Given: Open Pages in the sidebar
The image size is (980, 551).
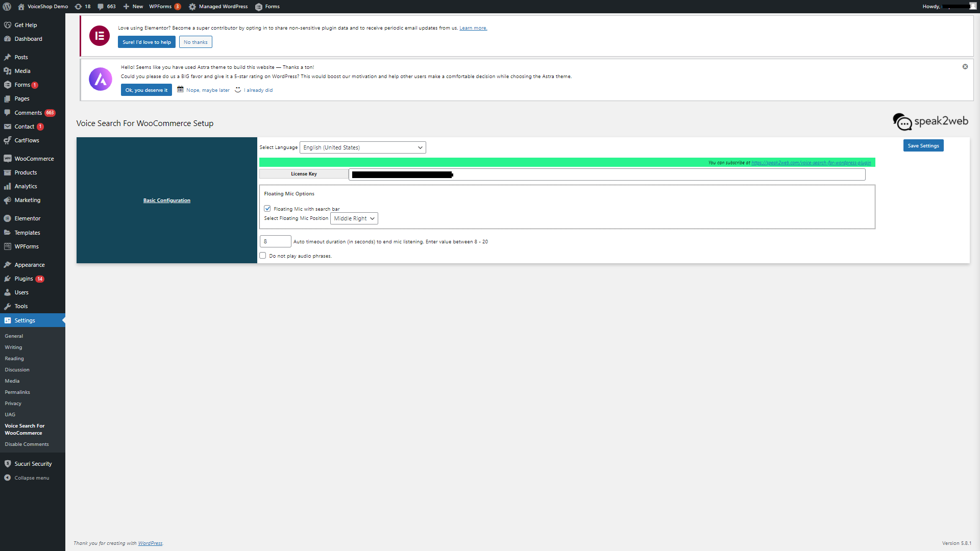Looking at the screenshot, I should click(33, 98).
